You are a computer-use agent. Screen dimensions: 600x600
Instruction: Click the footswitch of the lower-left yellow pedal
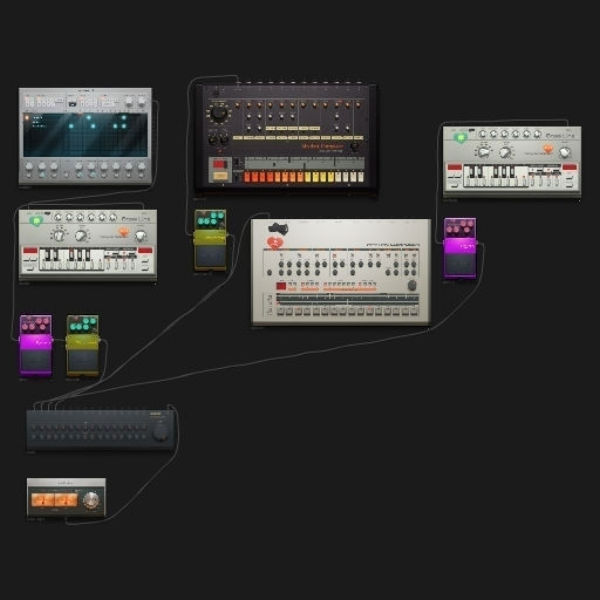coord(83,361)
